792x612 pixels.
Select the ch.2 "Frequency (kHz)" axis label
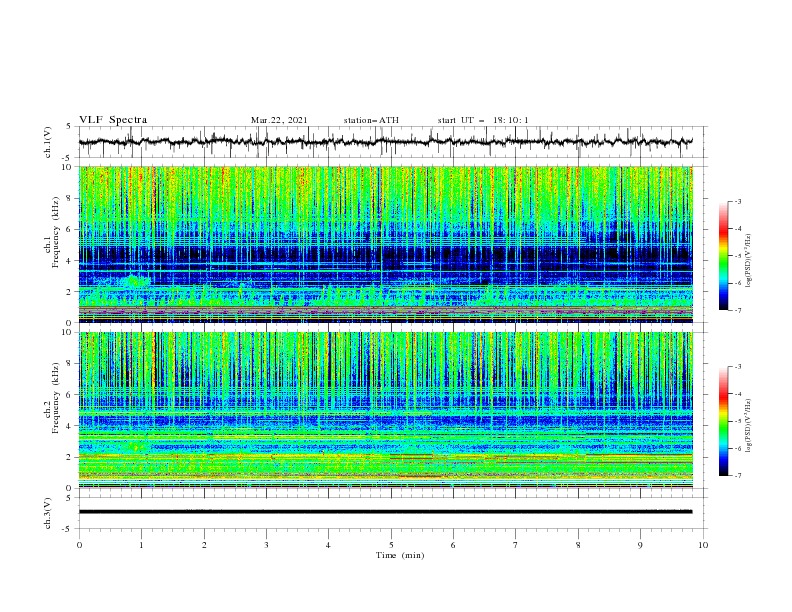coord(56,397)
